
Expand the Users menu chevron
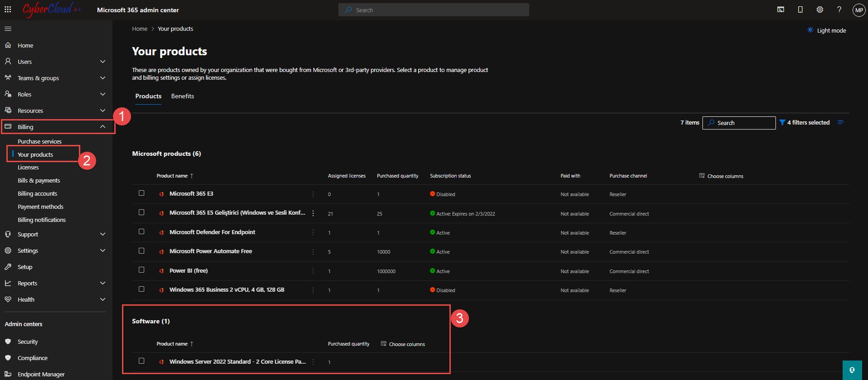point(102,62)
